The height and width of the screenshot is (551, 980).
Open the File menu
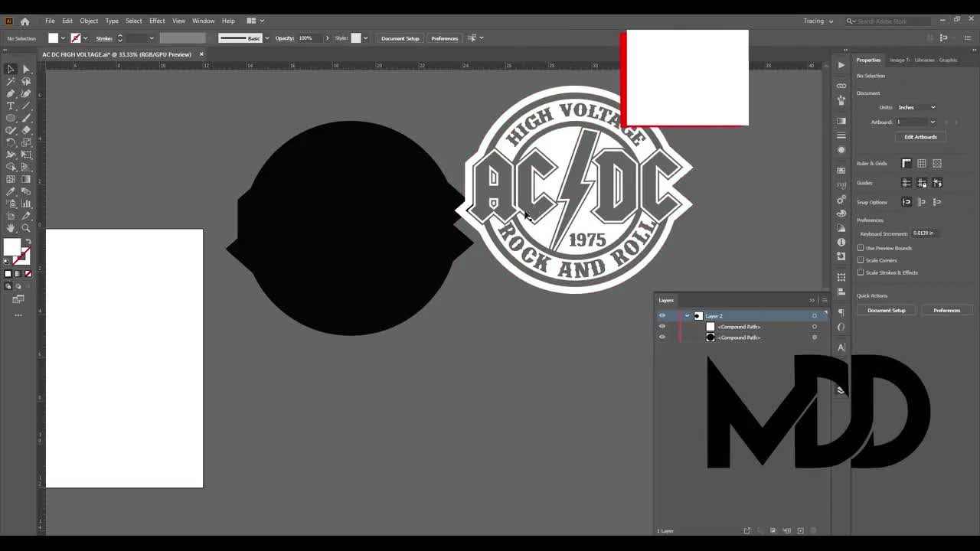click(50, 21)
